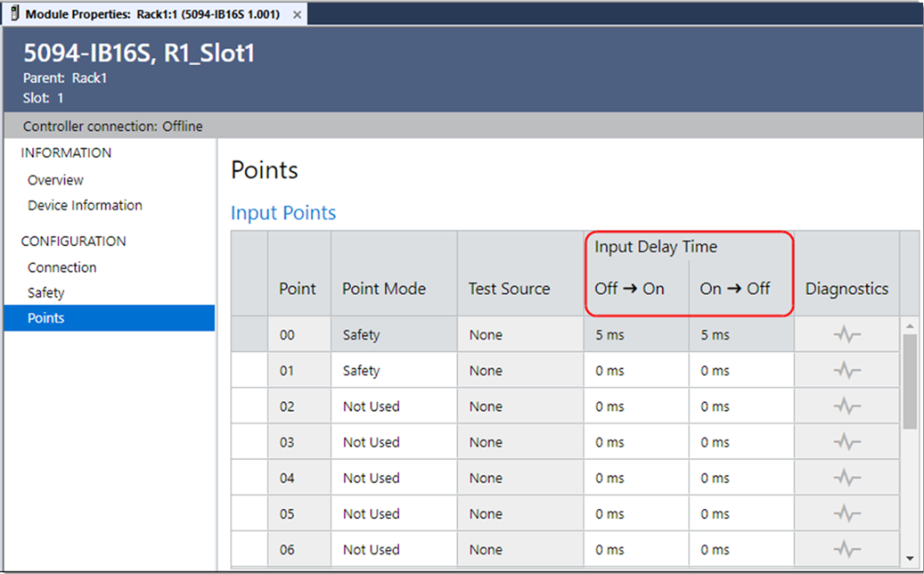Go to Device Information page
Image resolution: width=924 pixels, height=574 pixels.
[85, 205]
